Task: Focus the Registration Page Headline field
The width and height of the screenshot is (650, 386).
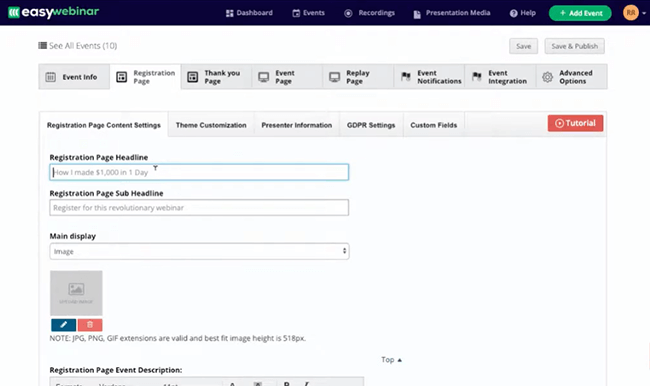Action: [199, 172]
